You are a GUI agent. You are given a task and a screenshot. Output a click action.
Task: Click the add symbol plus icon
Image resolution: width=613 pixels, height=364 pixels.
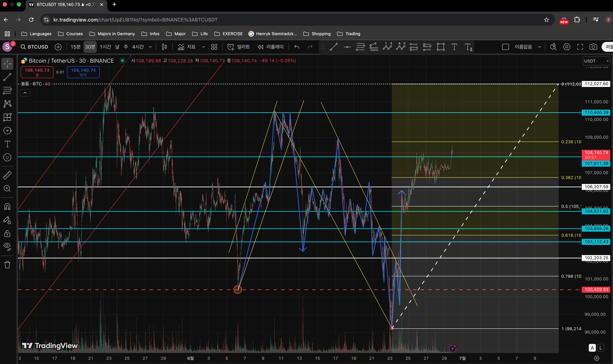58,47
